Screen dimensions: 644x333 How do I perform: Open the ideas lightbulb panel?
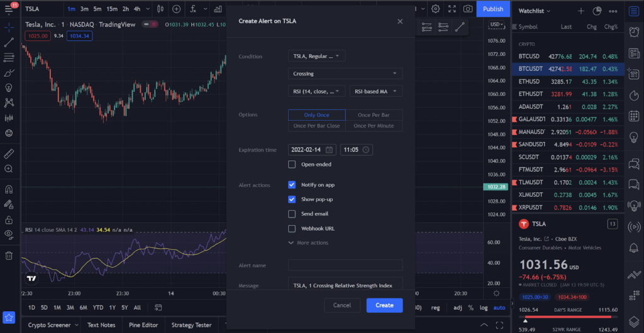[x=634, y=138]
